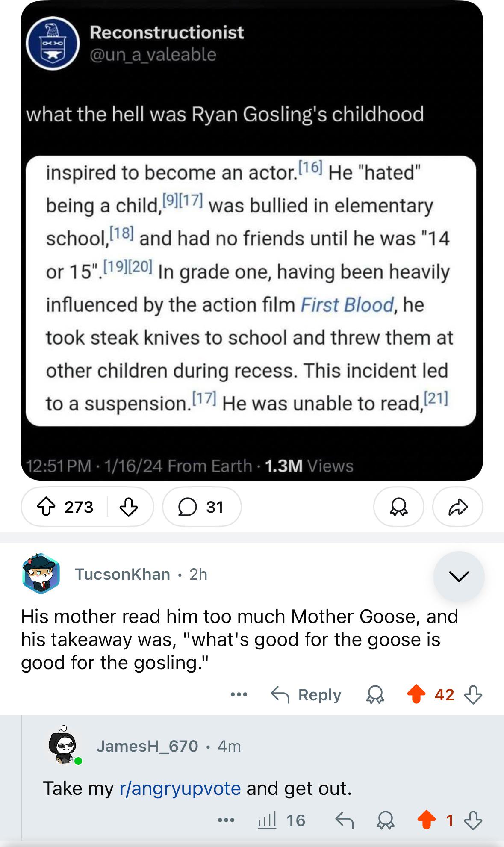504x847 pixels.
Task: Toggle upvote on TucsonKhan's comment
Action: (416, 695)
